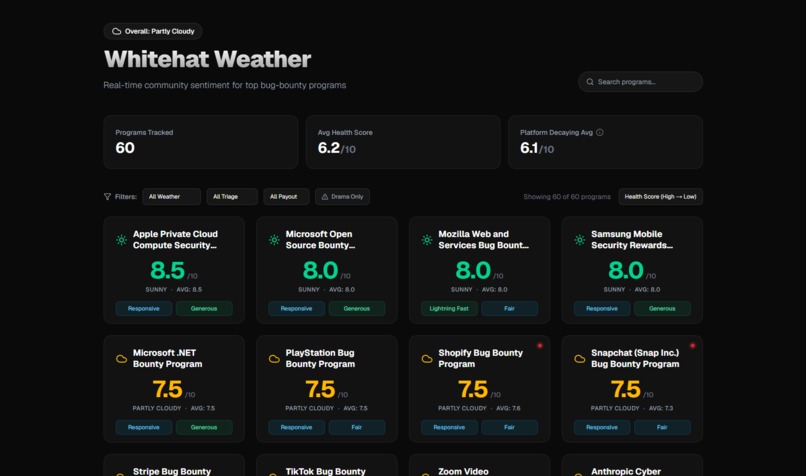Click Fair tag on PlayStation card
The image size is (806, 476).
point(357,427)
